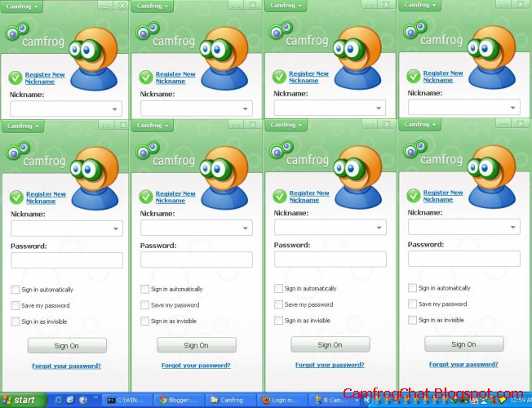This screenshot has width=532, height=408.
Task: Open 'Register New Nickname' link in third bottom-row window
Action: (x=309, y=197)
